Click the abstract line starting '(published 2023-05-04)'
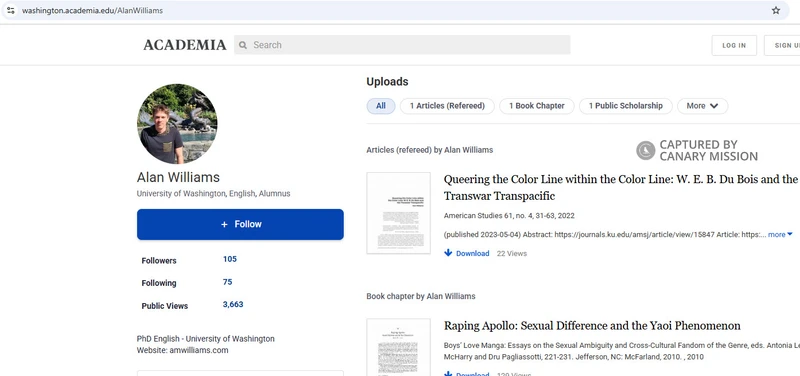The image size is (800, 376). [x=605, y=235]
